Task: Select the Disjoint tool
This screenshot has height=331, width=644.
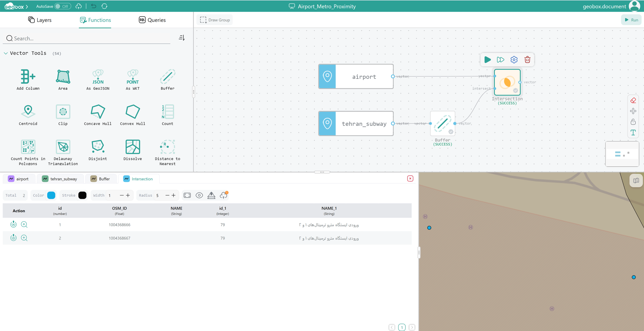Action: tap(98, 150)
